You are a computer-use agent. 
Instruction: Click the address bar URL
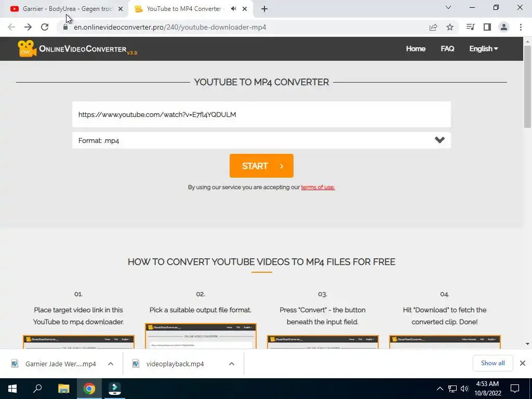point(170,27)
